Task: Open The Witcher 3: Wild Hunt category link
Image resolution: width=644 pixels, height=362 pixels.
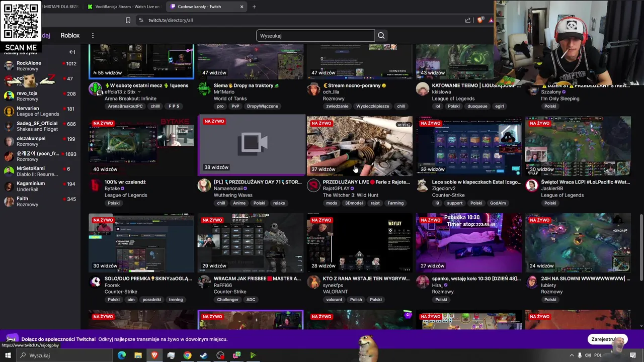Action: point(351,195)
